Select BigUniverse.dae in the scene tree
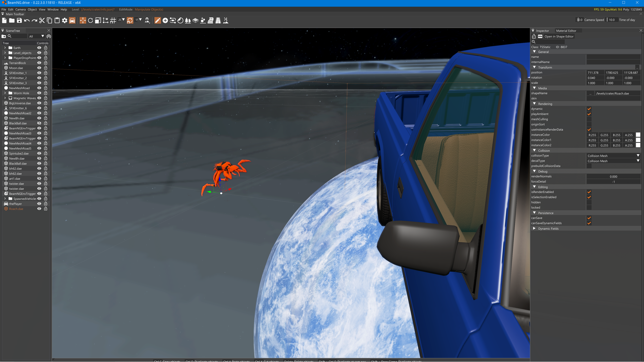 20,103
